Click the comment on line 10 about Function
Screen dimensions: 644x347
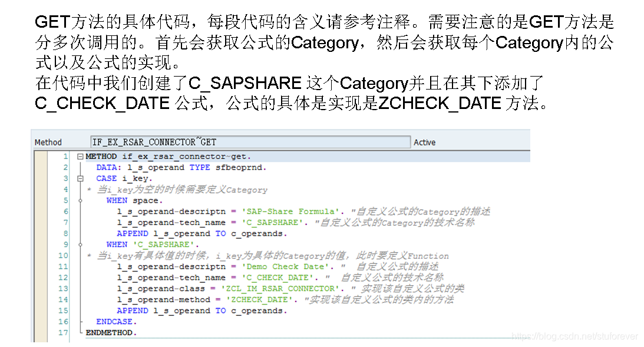pos(267,256)
